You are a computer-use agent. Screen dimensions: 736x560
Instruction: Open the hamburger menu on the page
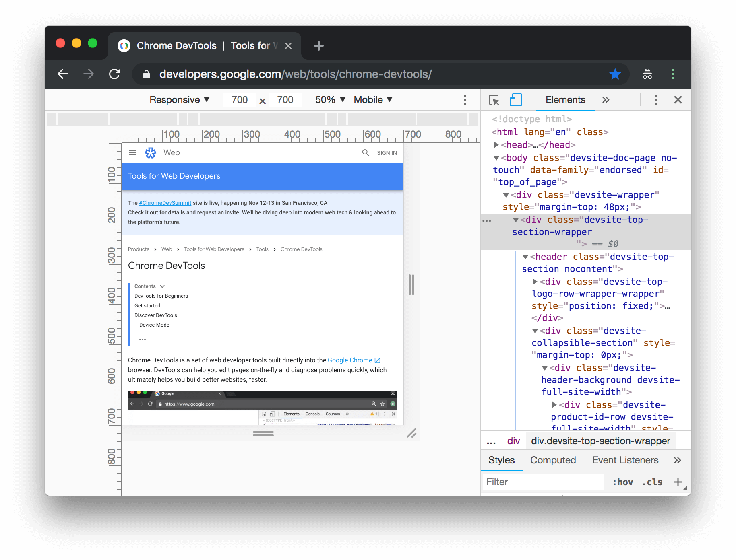[x=133, y=153]
